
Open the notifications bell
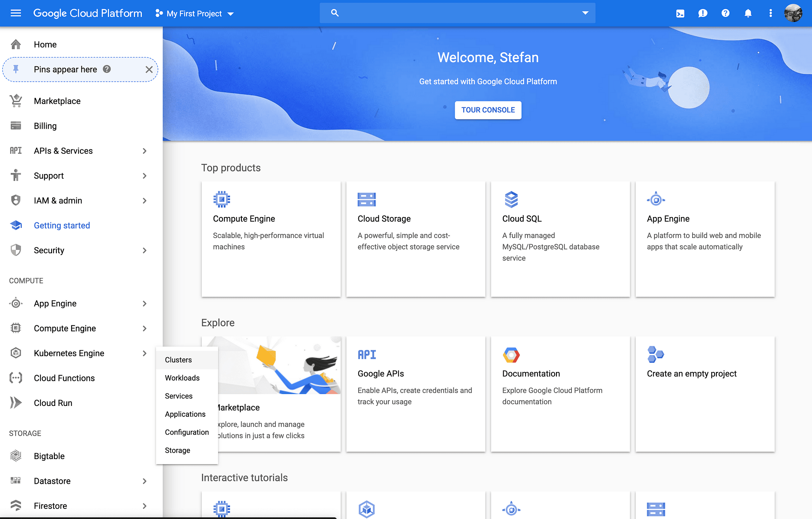(748, 13)
